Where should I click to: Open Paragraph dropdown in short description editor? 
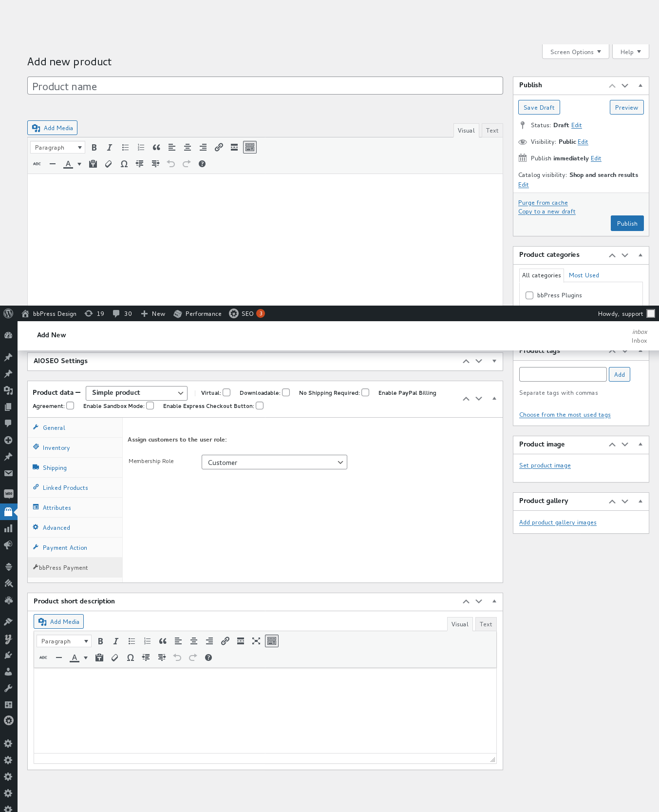pyautogui.click(x=64, y=641)
